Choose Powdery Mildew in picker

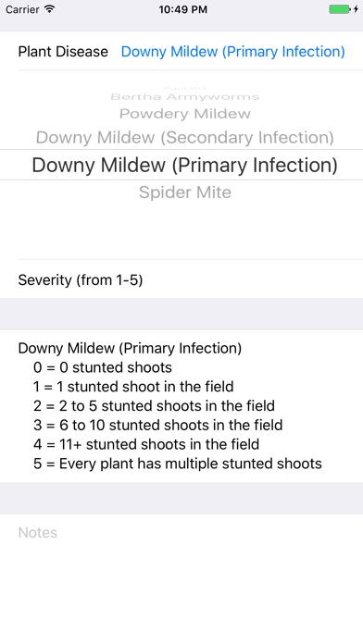point(185,114)
